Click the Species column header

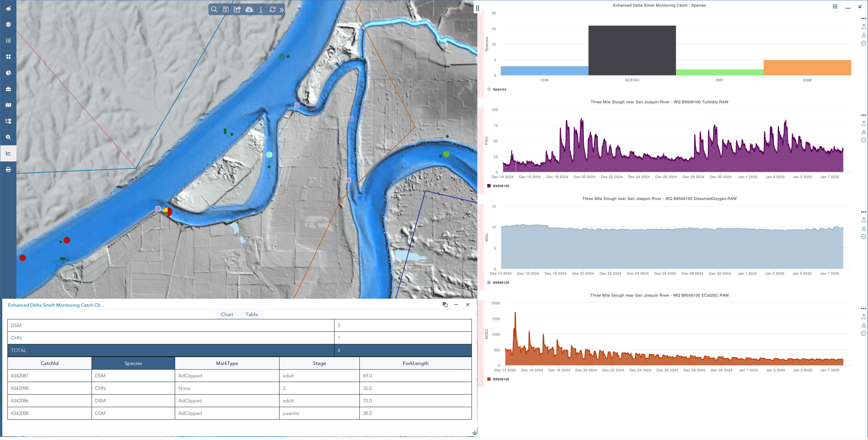133,363
